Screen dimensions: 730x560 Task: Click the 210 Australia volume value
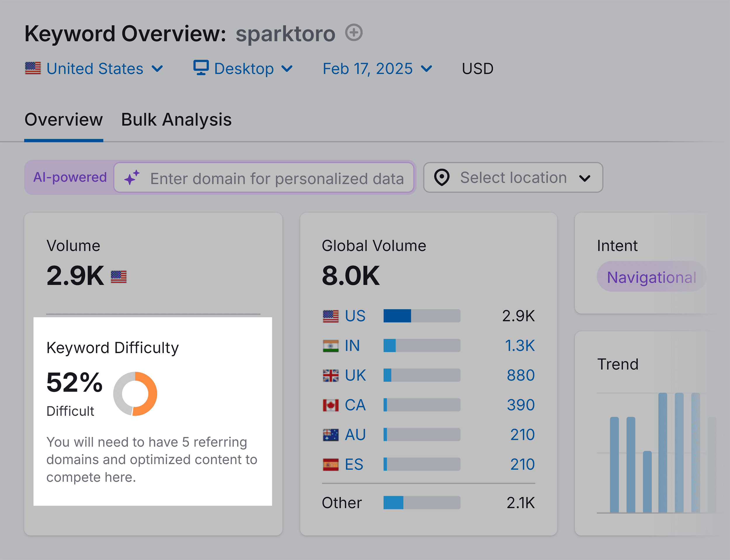click(522, 435)
